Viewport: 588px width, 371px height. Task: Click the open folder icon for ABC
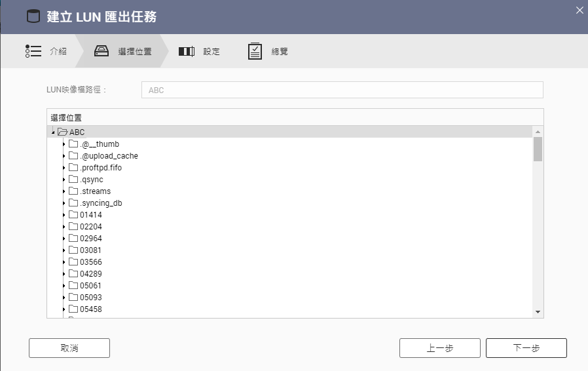tap(63, 132)
